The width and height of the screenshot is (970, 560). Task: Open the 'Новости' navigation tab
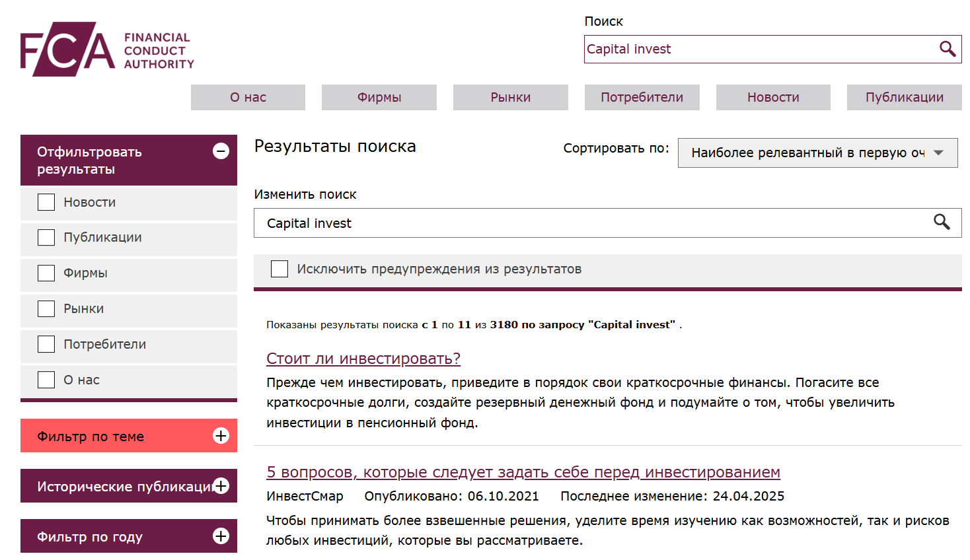click(x=773, y=97)
